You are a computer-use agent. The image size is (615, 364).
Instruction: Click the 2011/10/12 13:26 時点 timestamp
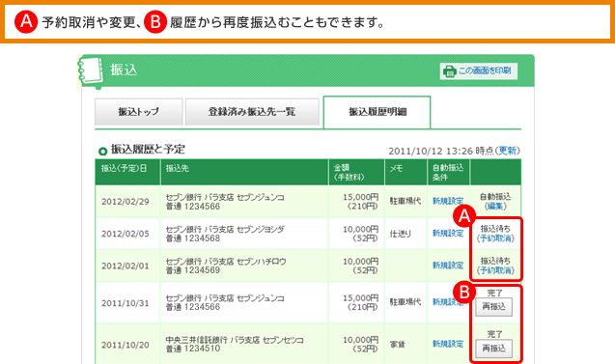441,151
